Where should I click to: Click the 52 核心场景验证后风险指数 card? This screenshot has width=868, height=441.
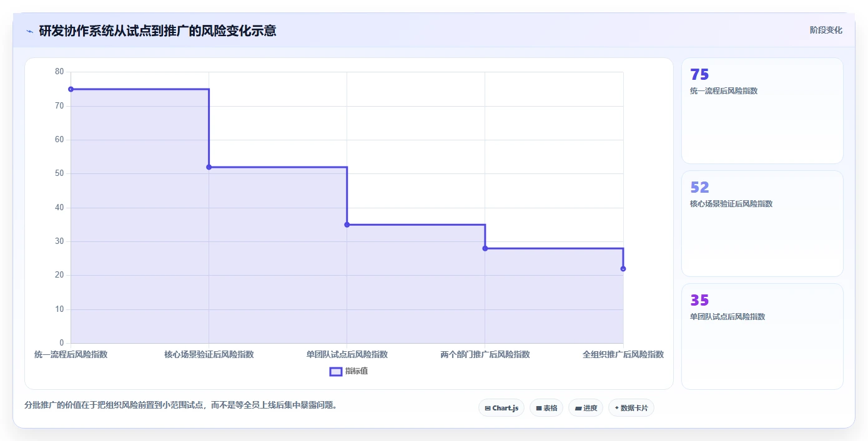pos(762,224)
